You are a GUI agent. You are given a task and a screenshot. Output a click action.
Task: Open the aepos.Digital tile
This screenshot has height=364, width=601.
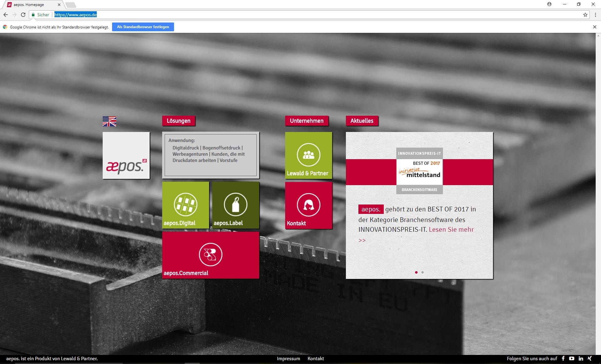pyautogui.click(x=186, y=205)
